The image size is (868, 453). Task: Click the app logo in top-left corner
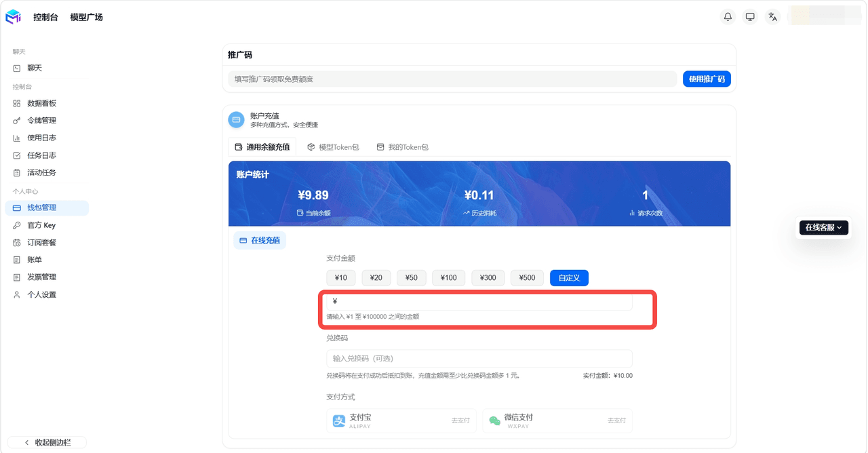14,17
